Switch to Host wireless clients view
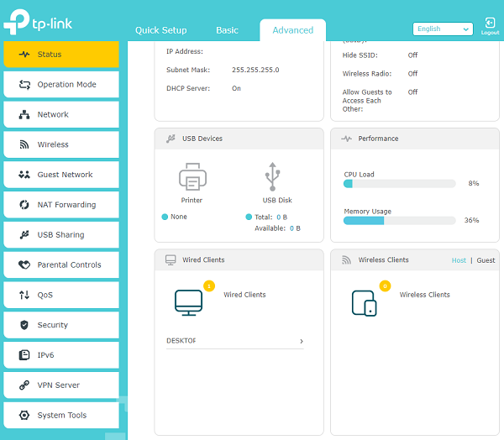The height and width of the screenshot is (440, 504). [x=459, y=260]
